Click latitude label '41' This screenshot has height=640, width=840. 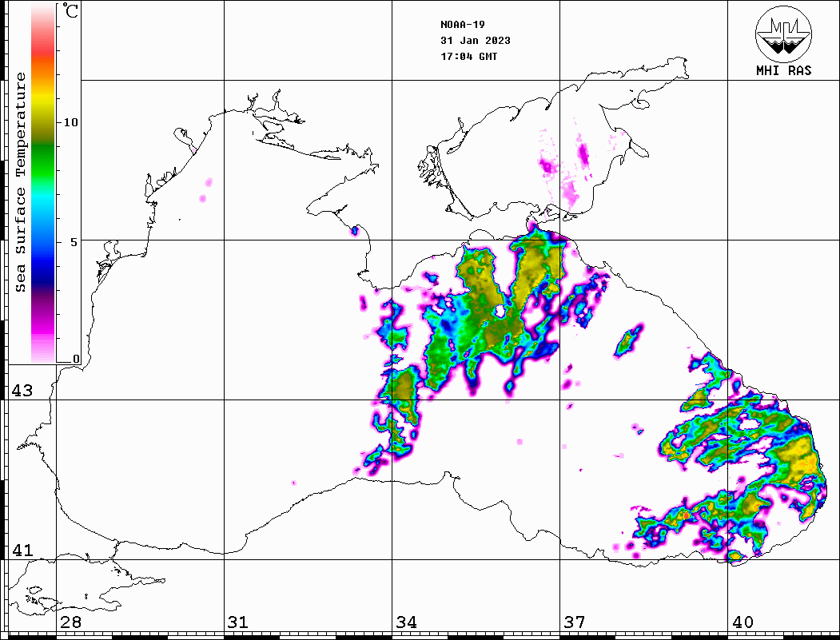(22, 551)
